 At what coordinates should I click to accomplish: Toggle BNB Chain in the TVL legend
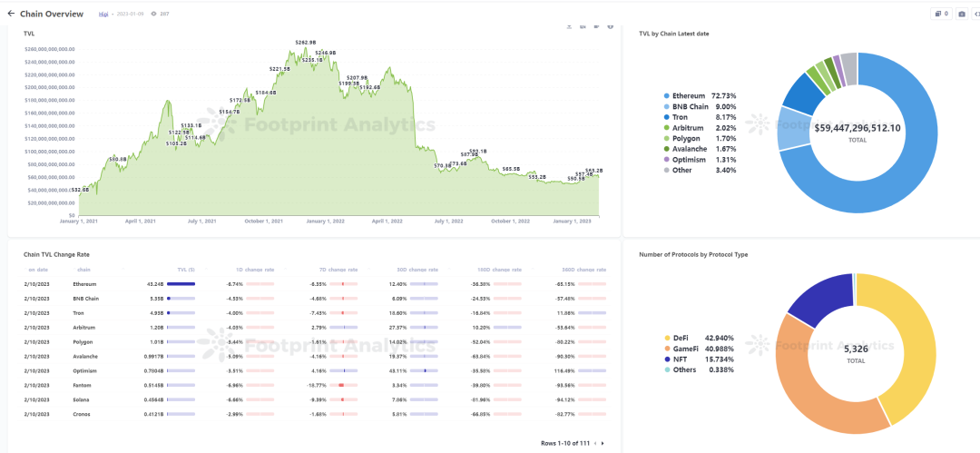coord(700,106)
